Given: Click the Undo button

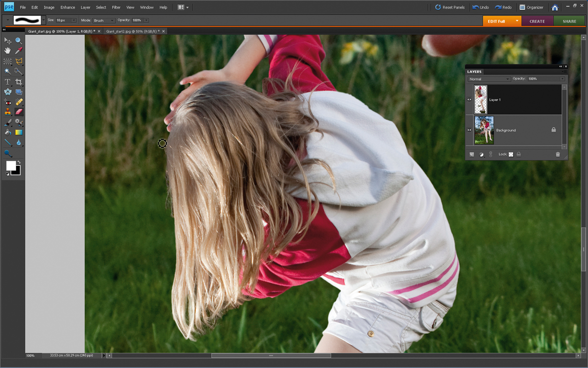Looking at the screenshot, I should [x=481, y=7].
